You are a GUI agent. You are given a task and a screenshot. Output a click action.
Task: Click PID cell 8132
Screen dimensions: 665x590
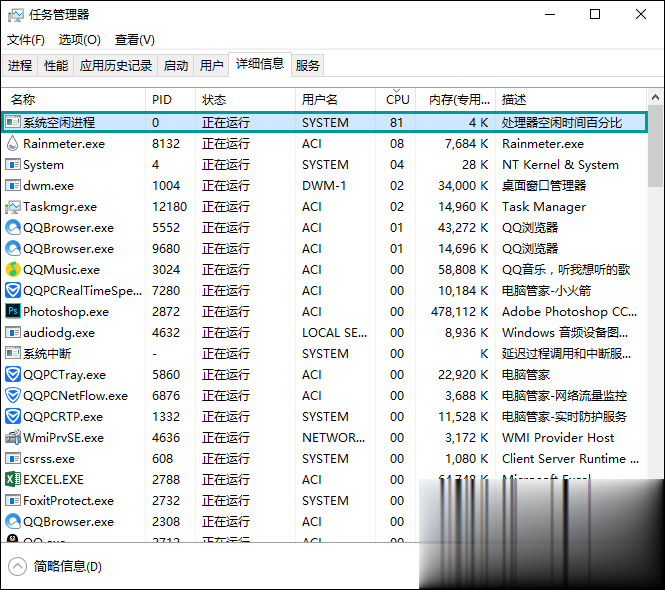[166, 144]
